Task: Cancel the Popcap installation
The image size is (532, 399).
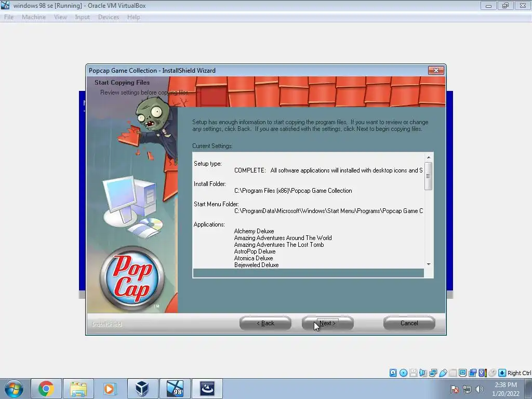Action: pos(409,323)
